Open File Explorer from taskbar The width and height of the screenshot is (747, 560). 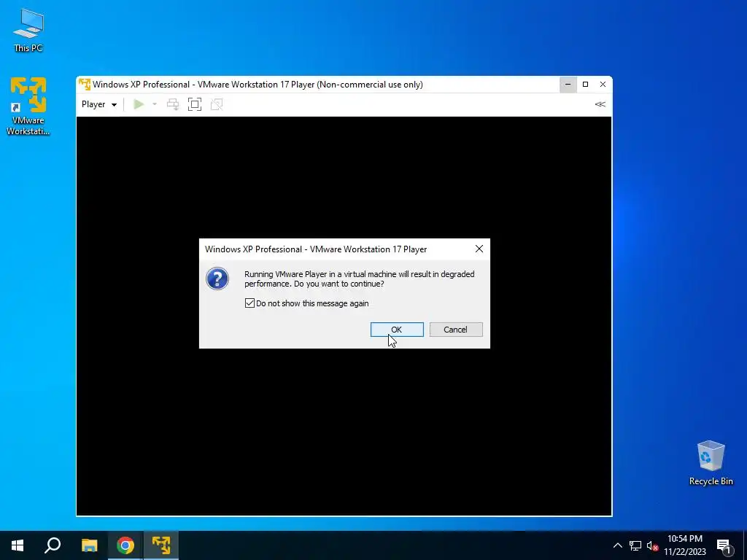[89, 545]
